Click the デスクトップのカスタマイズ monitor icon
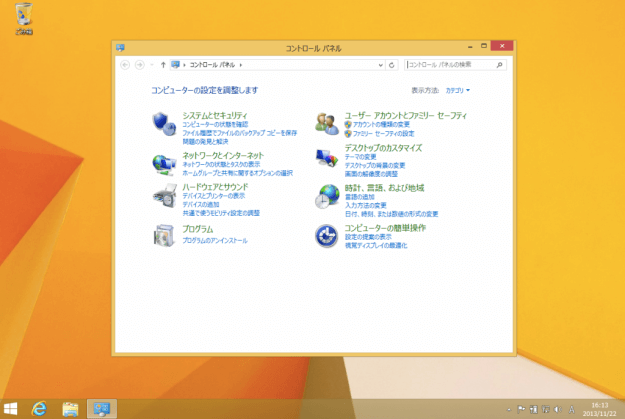 pos(327,158)
